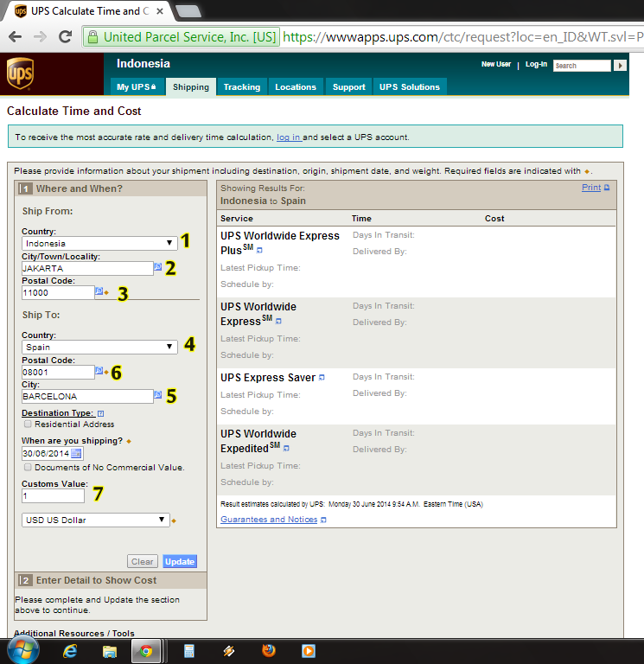Open info icon for UPS Express Saver
This screenshot has height=664, width=644.
[x=322, y=377]
